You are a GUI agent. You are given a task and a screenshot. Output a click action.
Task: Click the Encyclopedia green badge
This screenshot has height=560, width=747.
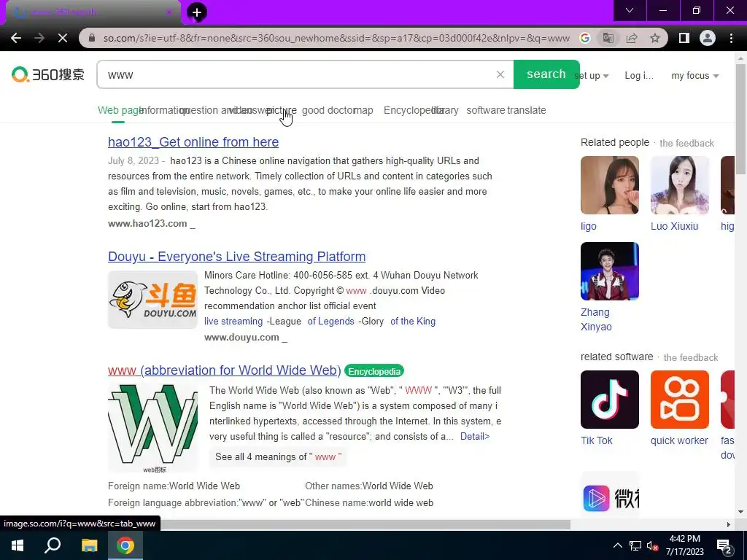point(374,371)
